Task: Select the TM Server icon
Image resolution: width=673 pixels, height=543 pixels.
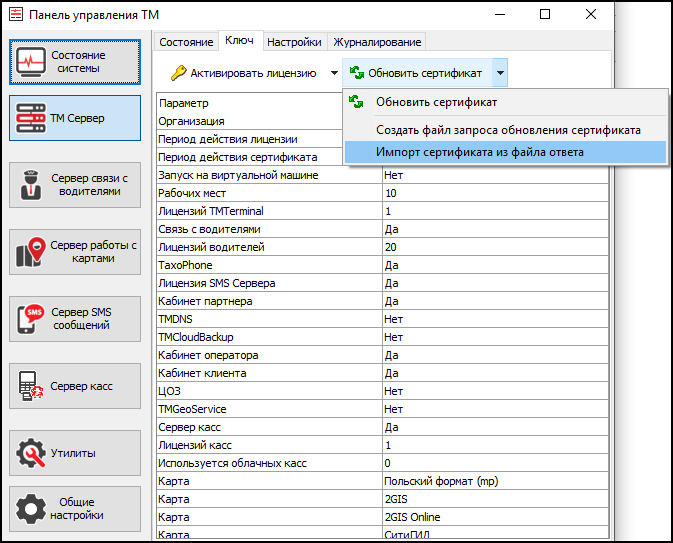Action: (x=32, y=119)
